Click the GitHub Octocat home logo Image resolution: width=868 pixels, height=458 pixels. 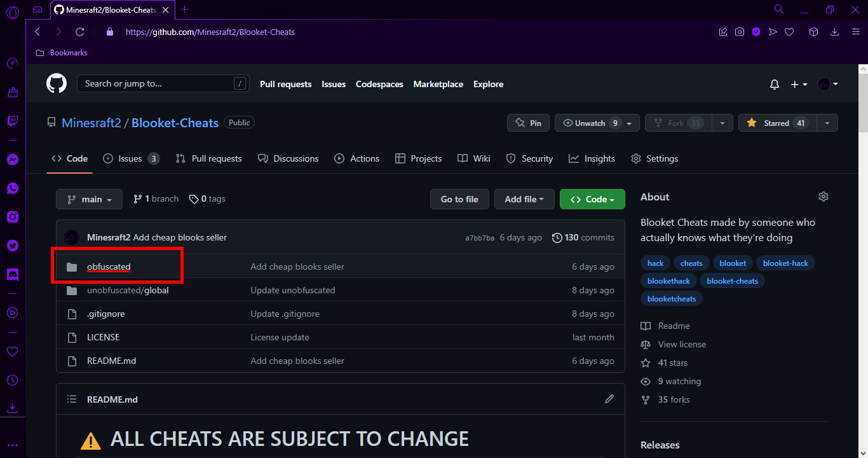click(57, 83)
